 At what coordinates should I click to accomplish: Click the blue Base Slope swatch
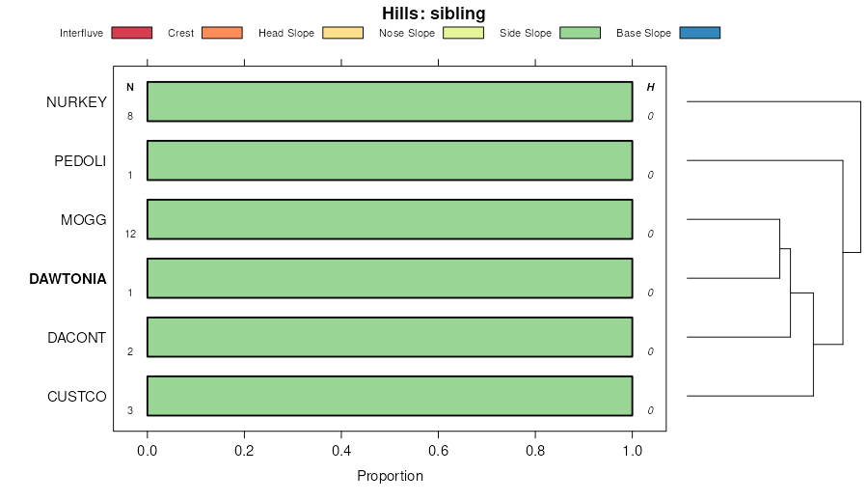[699, 33]
